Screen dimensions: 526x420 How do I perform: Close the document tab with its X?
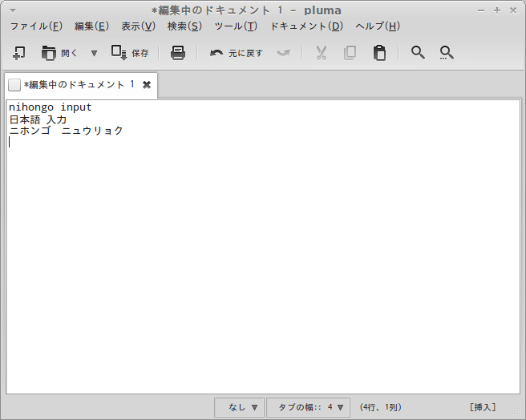(x=147, y=85)
